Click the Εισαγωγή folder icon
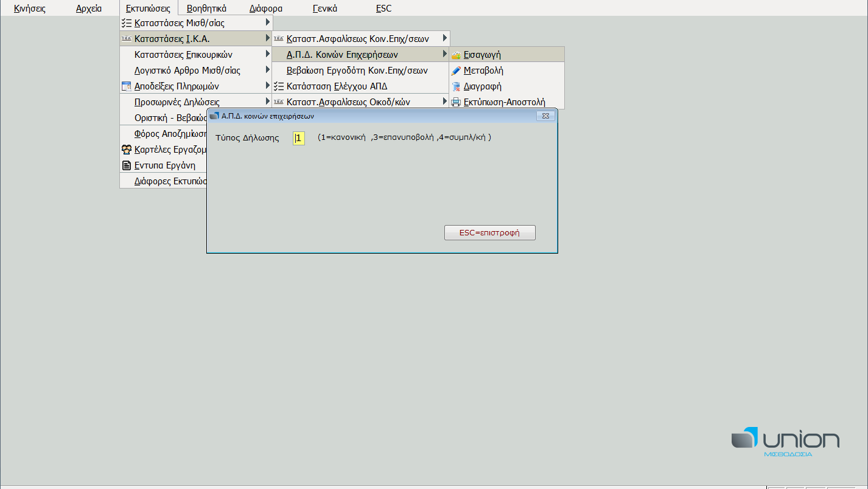The width and height of the screenshot is (868, 489). (456, 55)
